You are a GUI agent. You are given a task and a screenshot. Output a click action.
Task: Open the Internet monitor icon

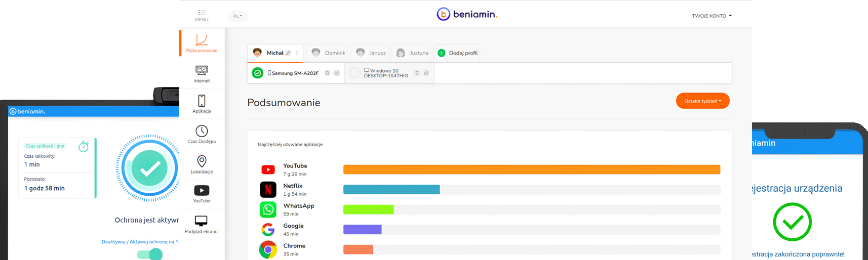pos(202,70)
